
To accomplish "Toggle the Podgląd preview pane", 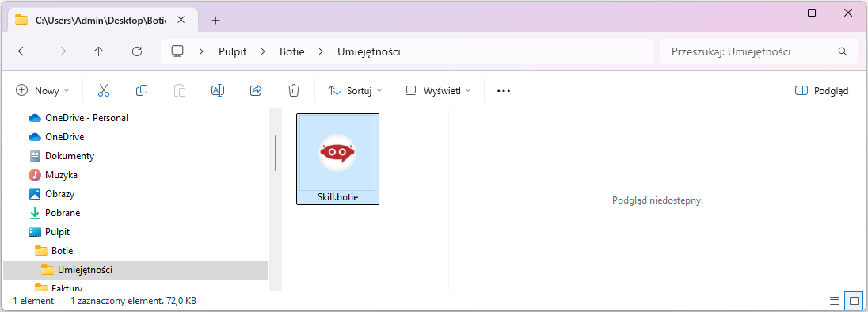I will click(821, 91).
